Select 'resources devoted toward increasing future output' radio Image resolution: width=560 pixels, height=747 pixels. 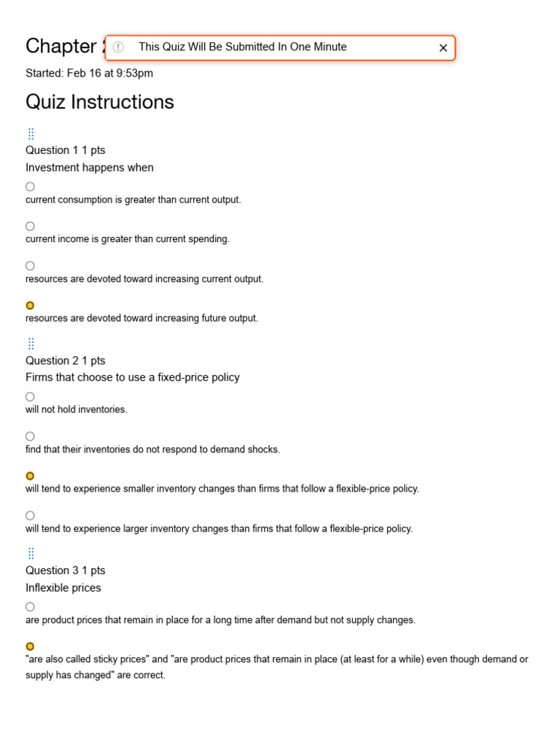click(30, 306)
